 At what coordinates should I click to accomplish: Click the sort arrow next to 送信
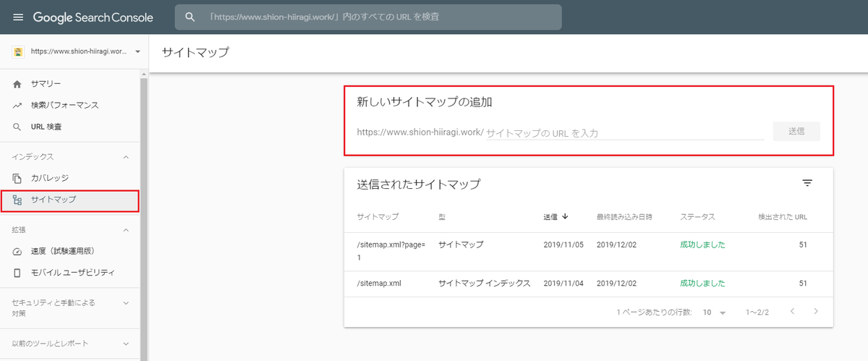point(565,216)
